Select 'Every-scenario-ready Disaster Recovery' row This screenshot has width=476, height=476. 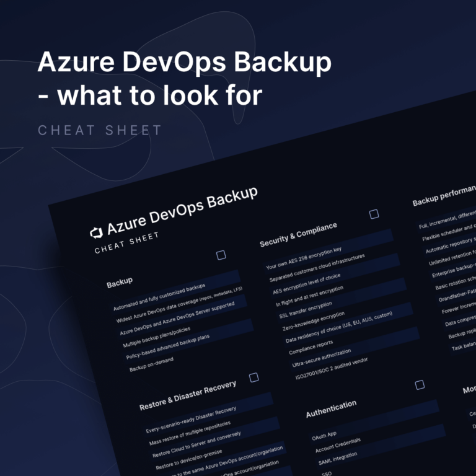click(x=191, y=419)
